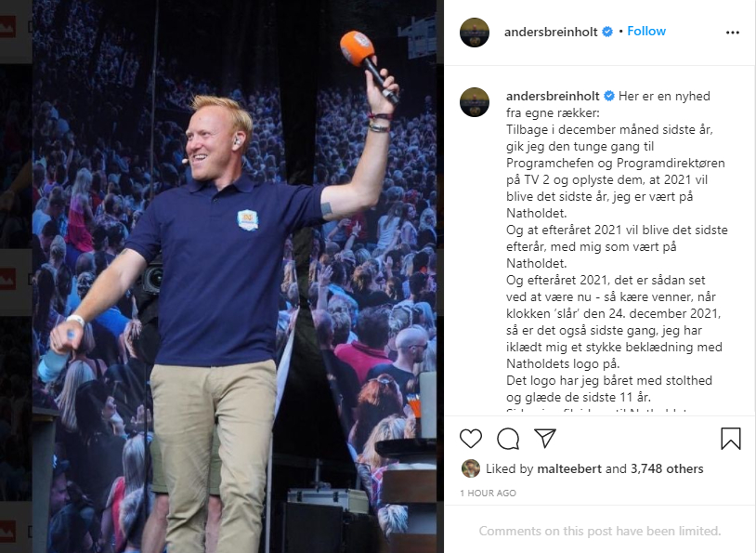
Task: Share the post via paper plane icon
Action: click(545, 438)
